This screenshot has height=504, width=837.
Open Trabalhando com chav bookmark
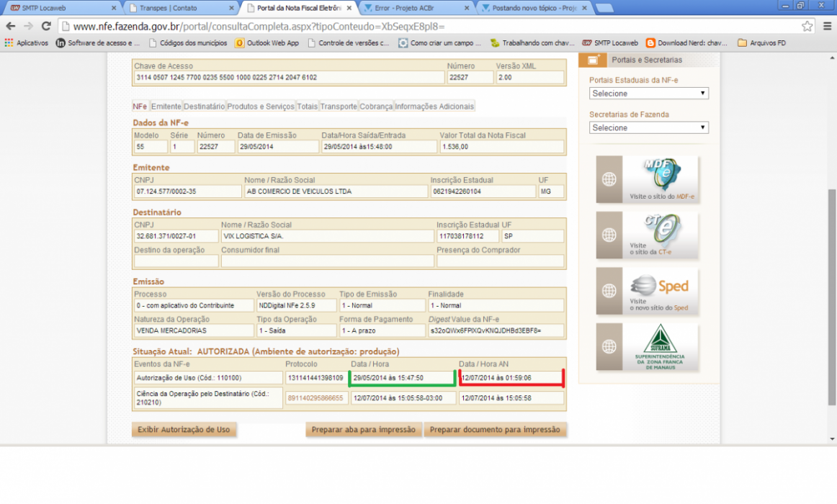[x=532, y=43]
